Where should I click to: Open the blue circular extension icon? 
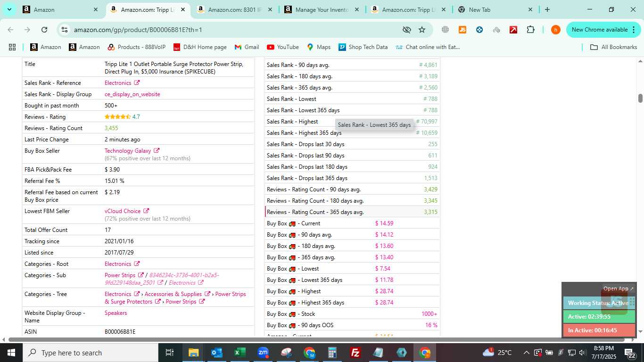[x=479, y=30]
